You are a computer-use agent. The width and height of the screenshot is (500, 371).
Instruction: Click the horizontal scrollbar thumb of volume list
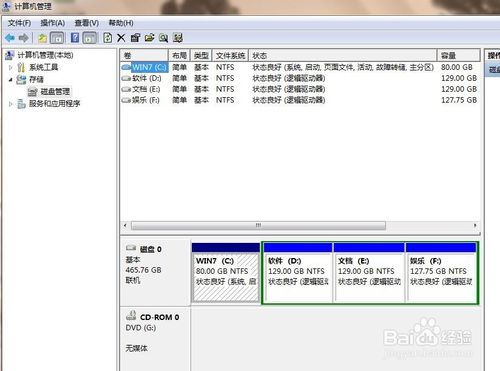point(258,226)
